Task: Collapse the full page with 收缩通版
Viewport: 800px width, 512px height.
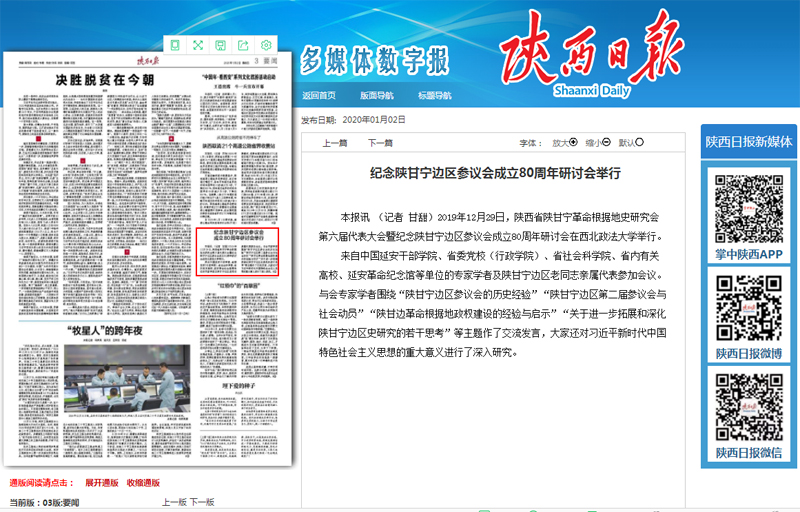Action: click(x=142, y=483)
